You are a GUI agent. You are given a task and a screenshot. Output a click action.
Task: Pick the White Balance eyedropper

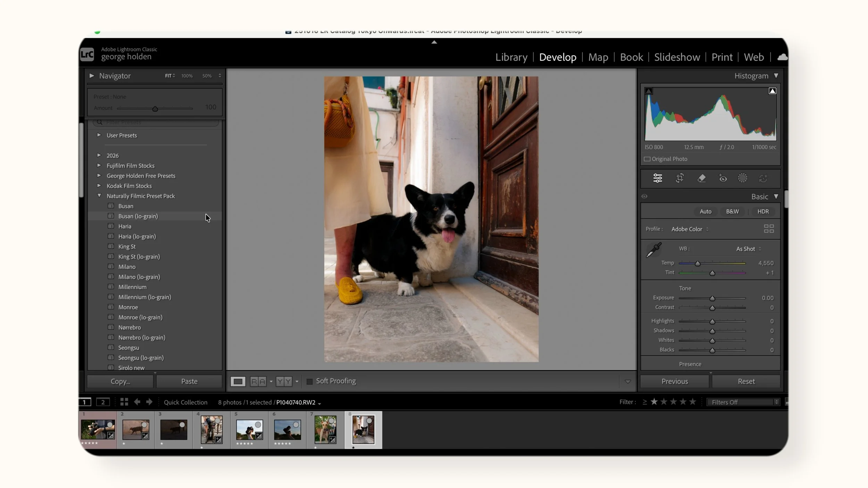653,250
